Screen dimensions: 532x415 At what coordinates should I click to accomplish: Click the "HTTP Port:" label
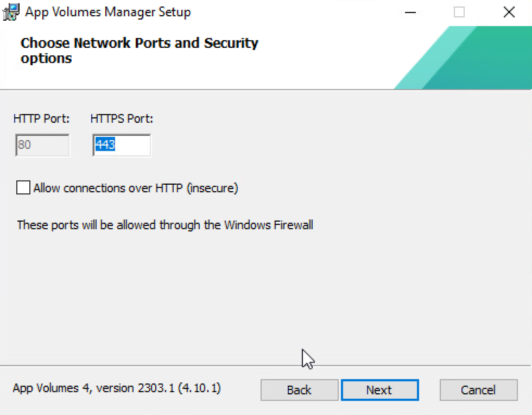[x=42, y=118]
